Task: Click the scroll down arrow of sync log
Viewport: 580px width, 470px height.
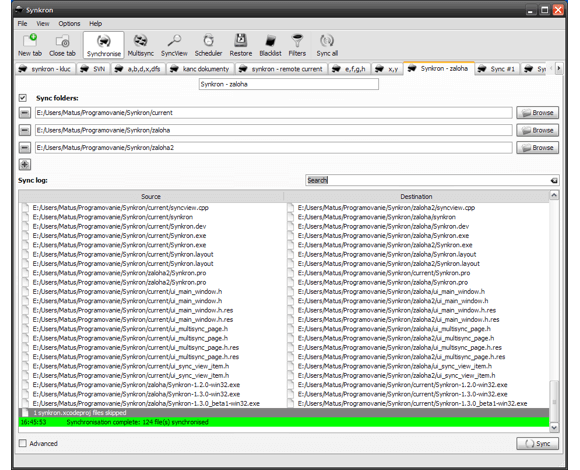Action: click(554, 427)
